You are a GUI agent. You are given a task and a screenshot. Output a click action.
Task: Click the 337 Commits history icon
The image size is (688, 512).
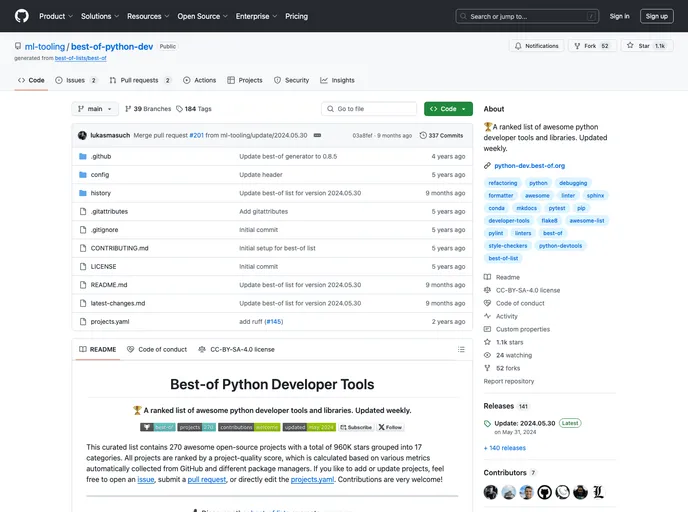[423, 135]
